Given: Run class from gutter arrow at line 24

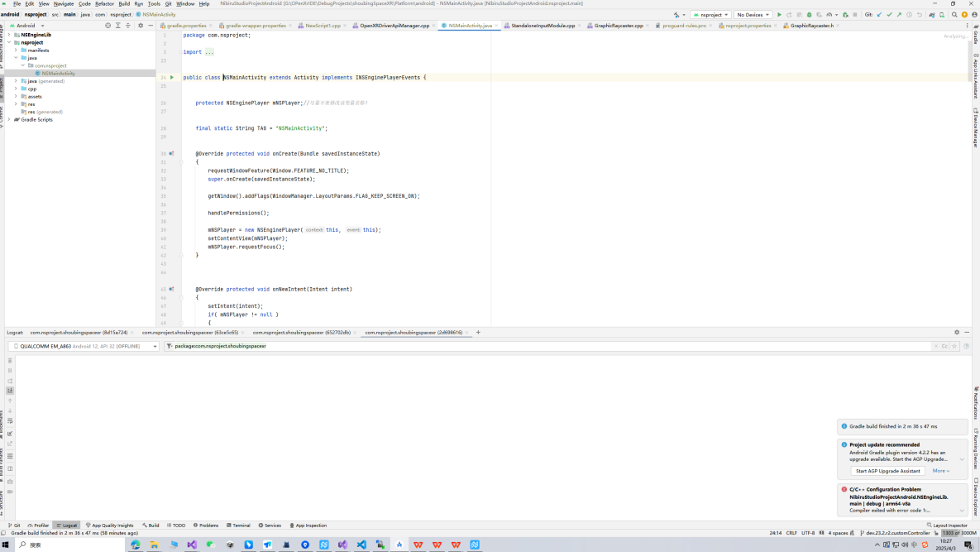Looking at the screenshot, I should pos(171,77).
